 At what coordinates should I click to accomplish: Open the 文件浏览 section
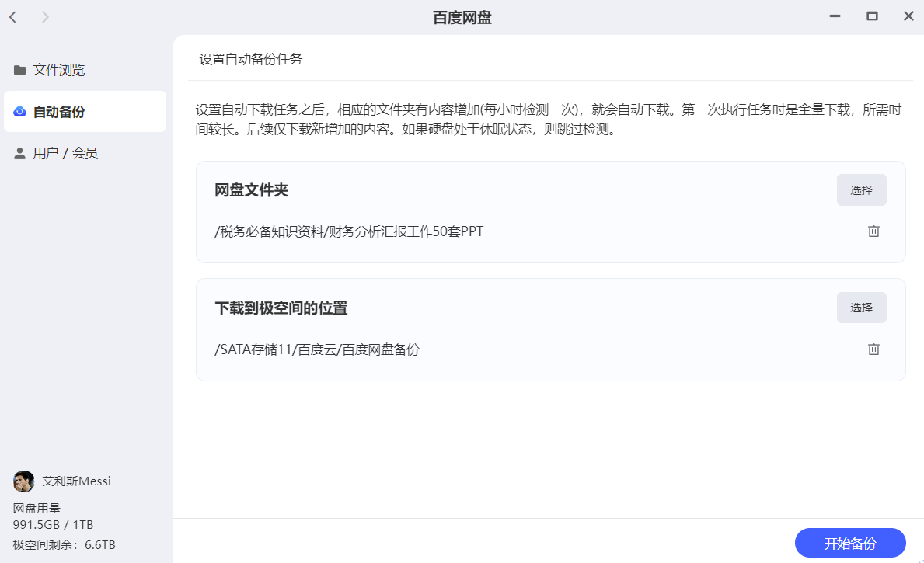(x=85, y=70)
